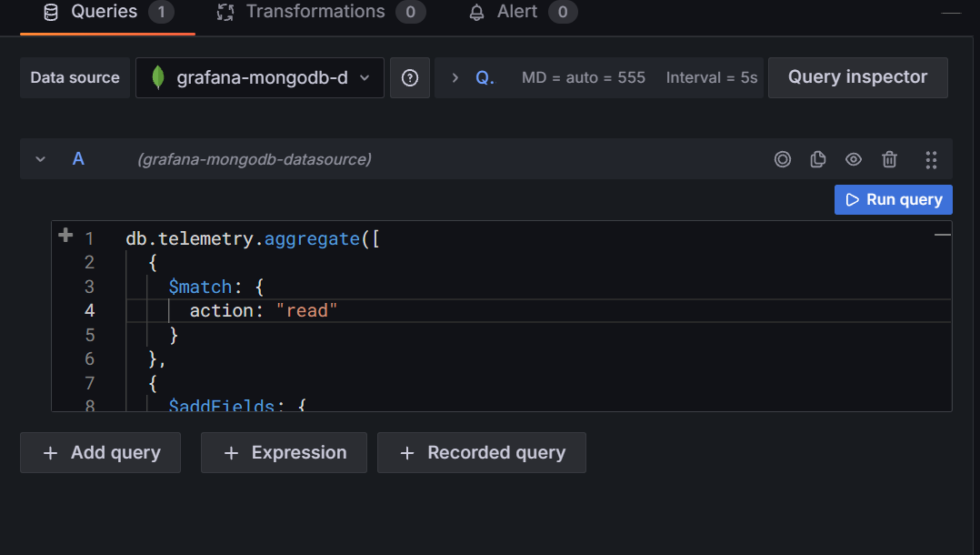Expand the query options chevron

coord(455,77)
